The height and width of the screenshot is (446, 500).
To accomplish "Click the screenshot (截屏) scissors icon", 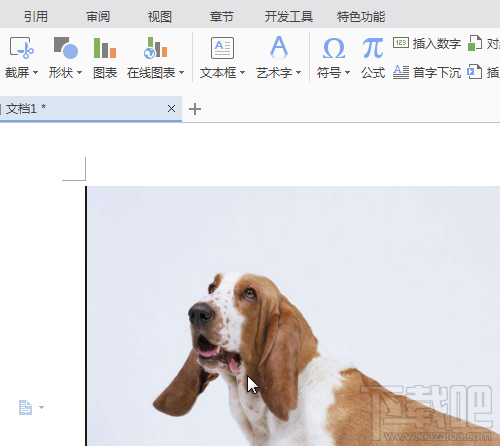I will point(21,48).
